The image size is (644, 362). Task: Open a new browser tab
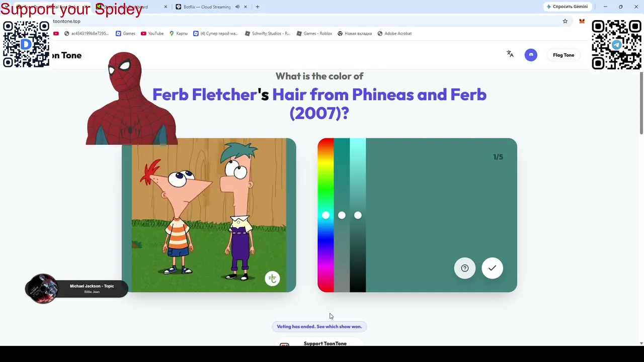[x=258, y=7]
